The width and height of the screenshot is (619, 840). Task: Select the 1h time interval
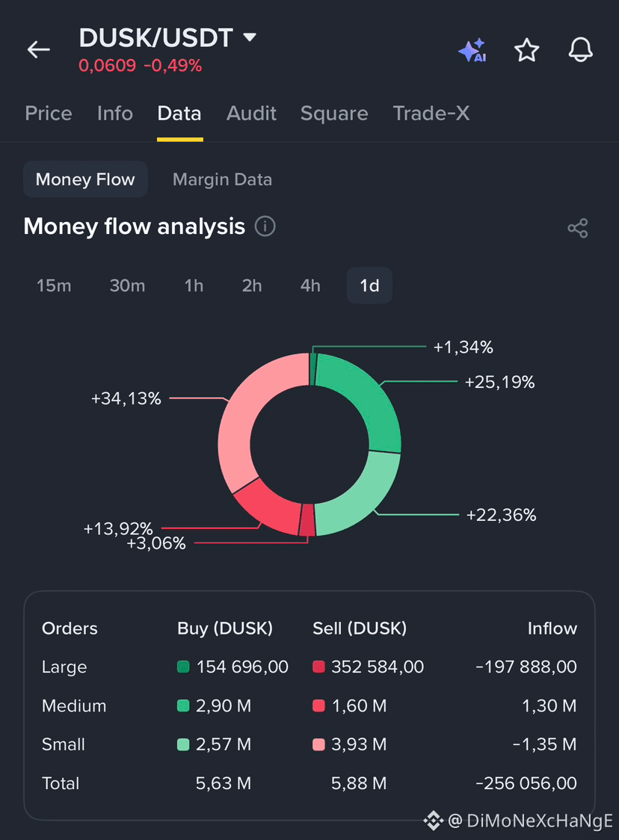(x=194, y=285)
